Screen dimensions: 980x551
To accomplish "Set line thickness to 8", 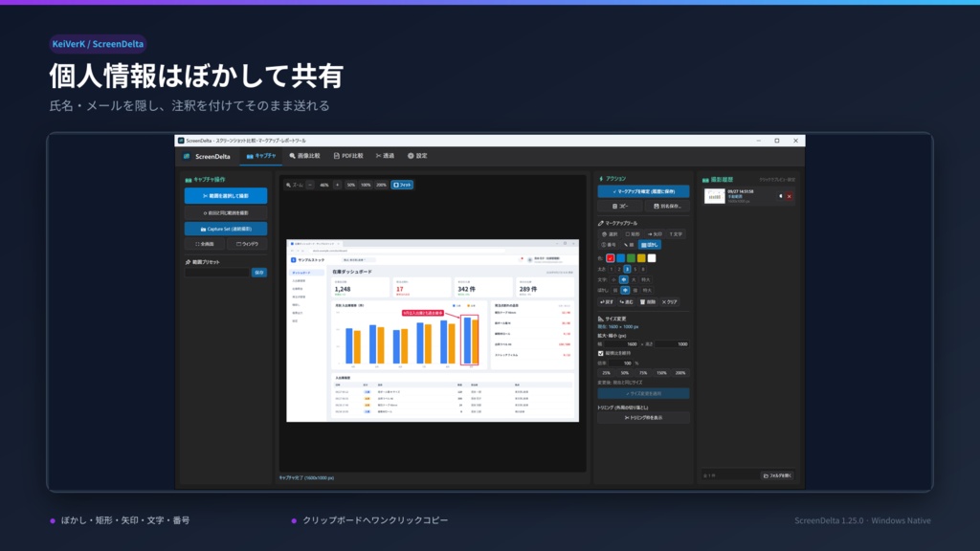I will click(x=642, y=269).
